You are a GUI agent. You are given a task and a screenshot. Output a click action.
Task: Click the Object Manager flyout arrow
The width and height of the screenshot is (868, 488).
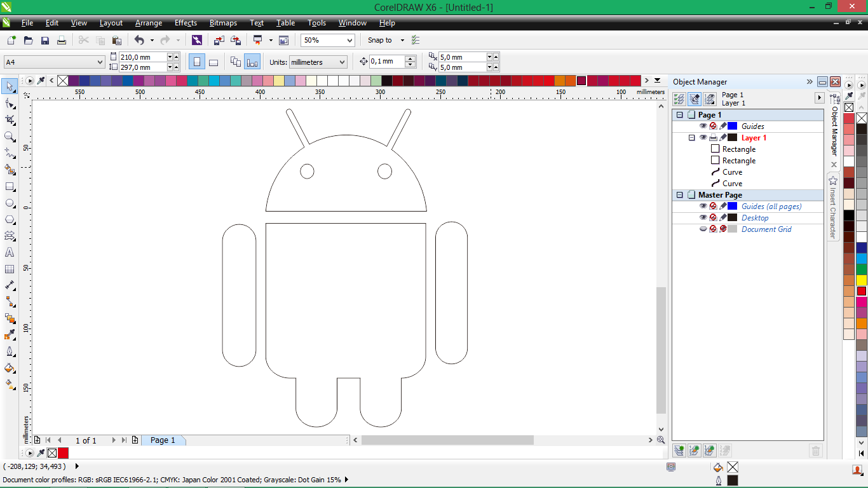810,81
